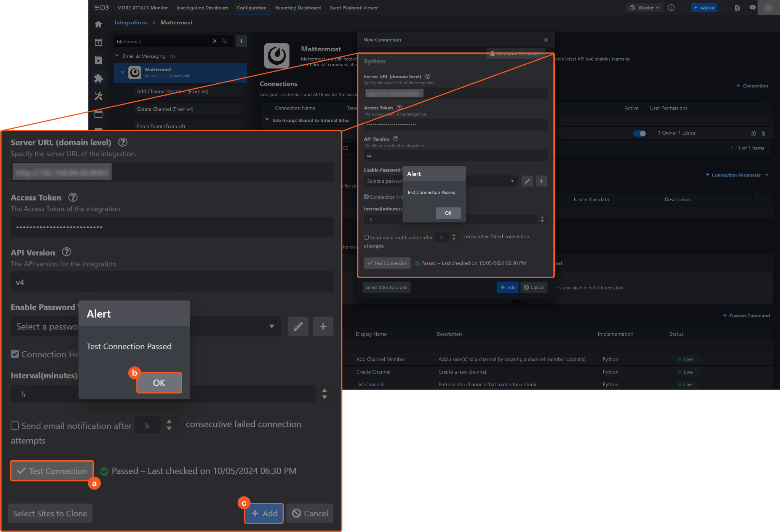Delete connection using trash icon
This screenshot has height=532, width=780.
coord(763,134)
